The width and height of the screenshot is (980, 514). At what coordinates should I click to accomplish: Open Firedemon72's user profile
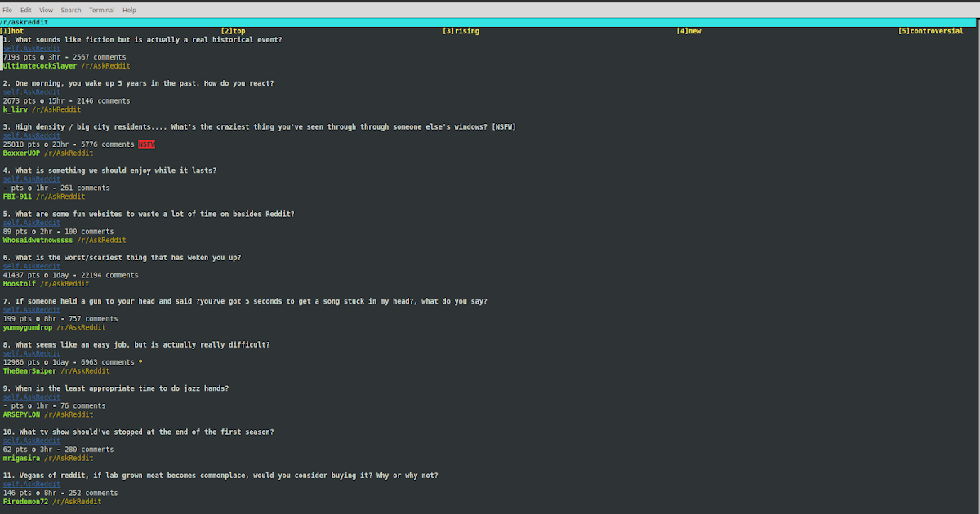click(24, 501)
